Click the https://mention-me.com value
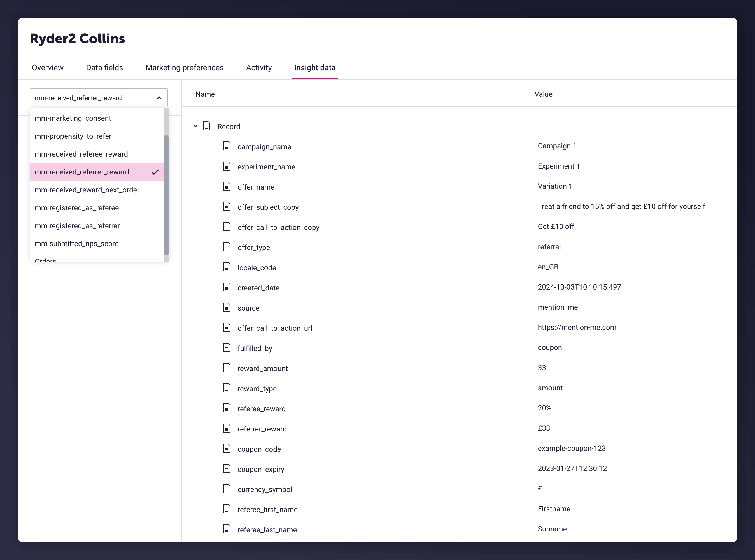 pyautogui.click(x=577, y=327)
